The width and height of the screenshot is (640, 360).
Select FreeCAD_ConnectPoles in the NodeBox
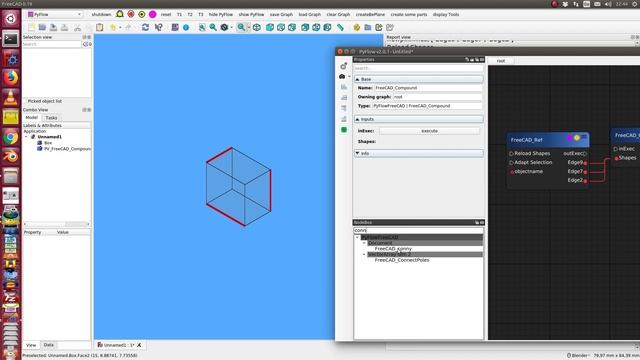coord(402,260)
